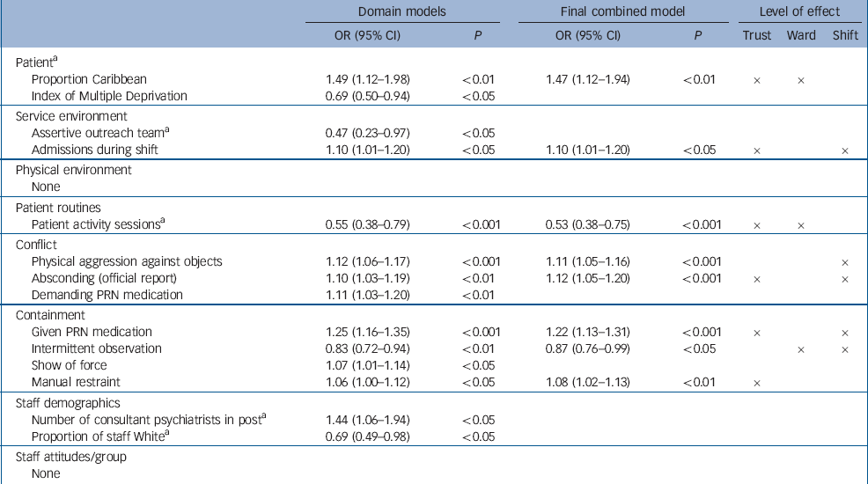Click the Domain models column header
The width and height of the screenshot is (868, 484).
pos(395,11)
